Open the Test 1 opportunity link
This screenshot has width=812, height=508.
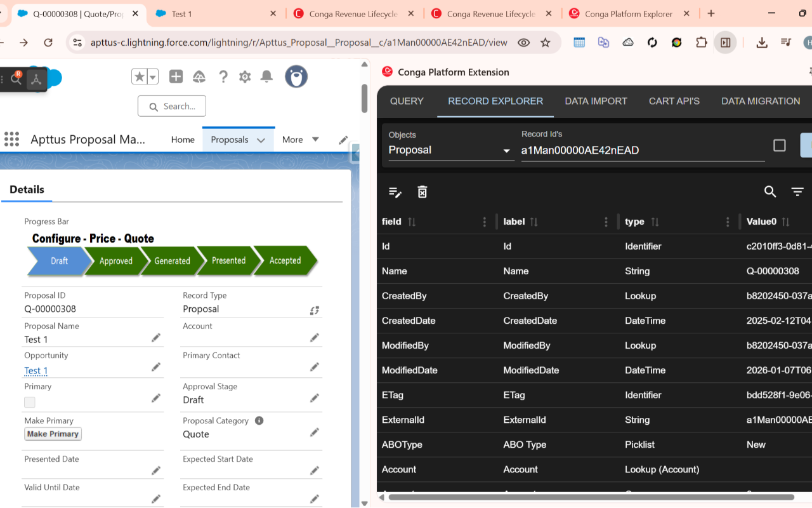[x=36, y=371]
